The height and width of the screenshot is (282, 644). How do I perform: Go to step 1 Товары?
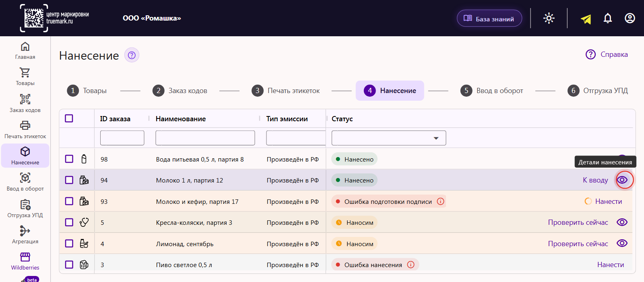[x=87, y=91]
